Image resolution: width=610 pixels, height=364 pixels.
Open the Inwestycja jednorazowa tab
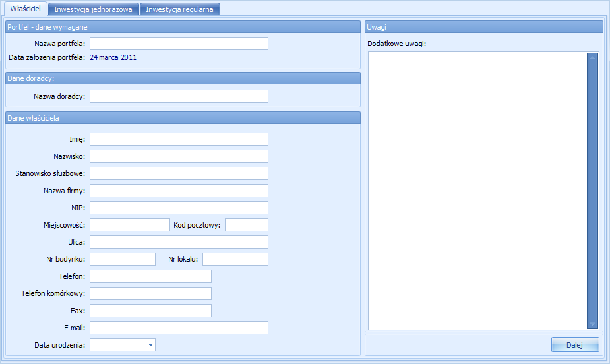(94, 9)
